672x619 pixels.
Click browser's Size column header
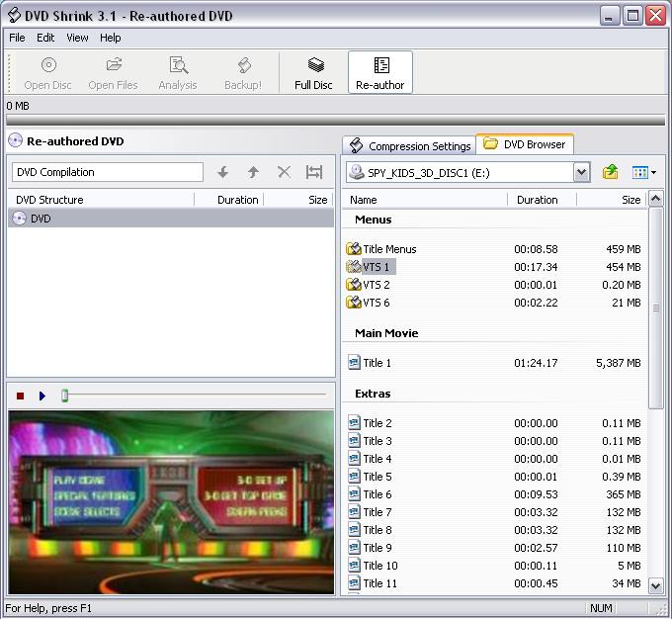click(612, 200)
